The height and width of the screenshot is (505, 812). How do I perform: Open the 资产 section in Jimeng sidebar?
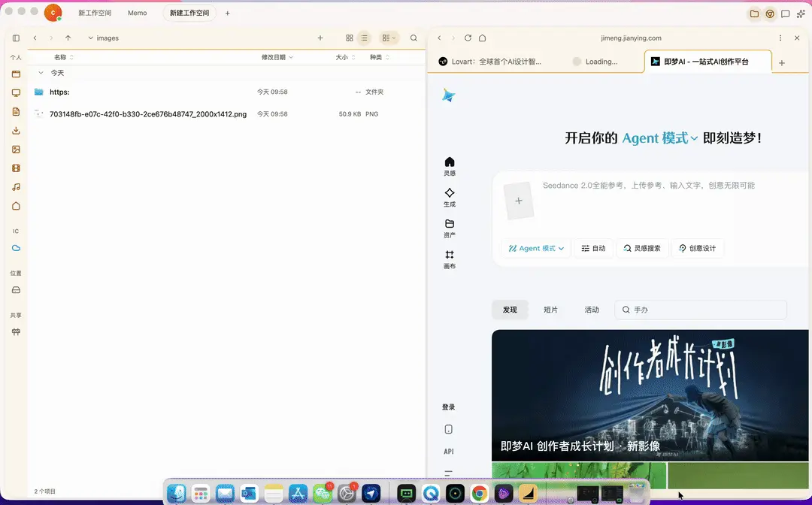pos(449,228)
